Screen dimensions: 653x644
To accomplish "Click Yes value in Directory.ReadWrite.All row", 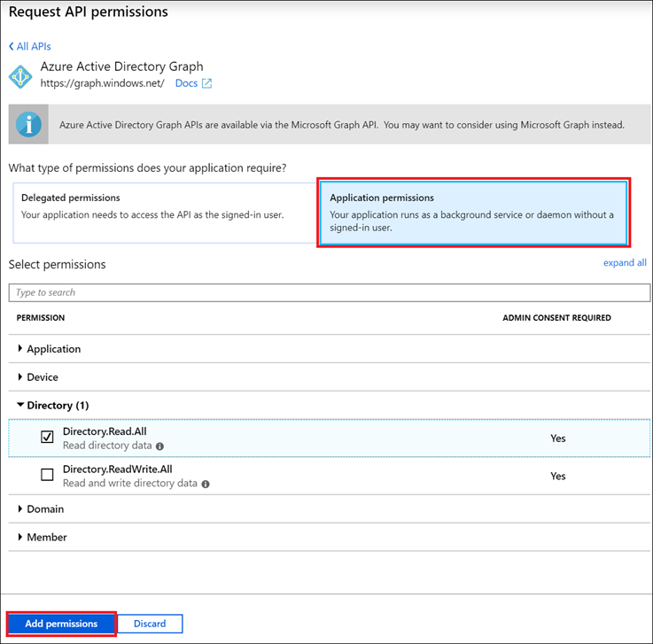I will (x=558, y=477).
